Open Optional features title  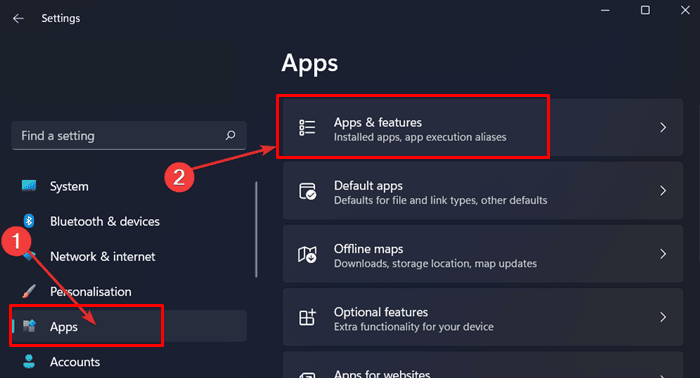[x=381, y=312]
